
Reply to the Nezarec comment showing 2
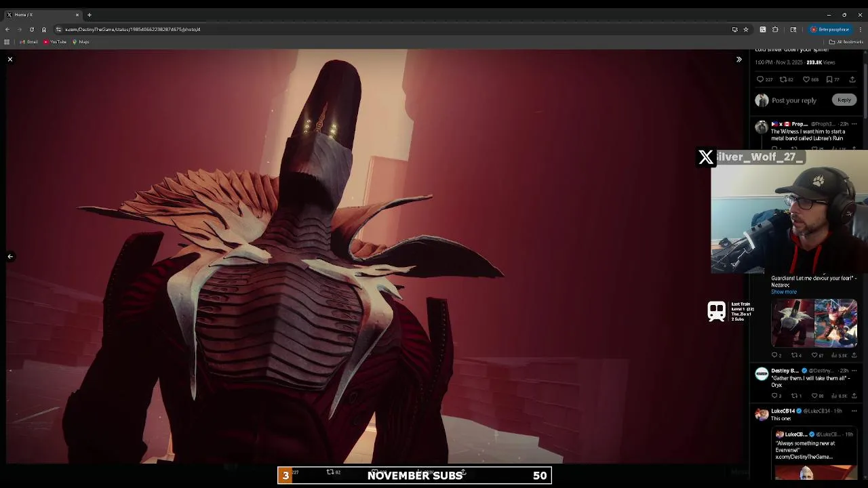point(776,355)
